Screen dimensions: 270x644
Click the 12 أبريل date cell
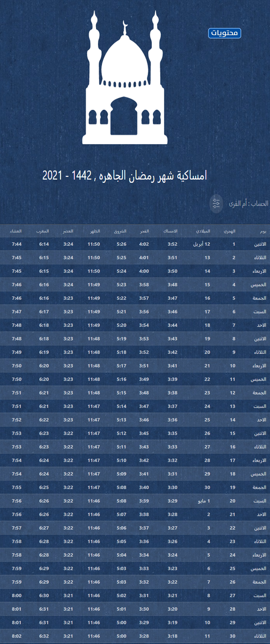point(202,244)
